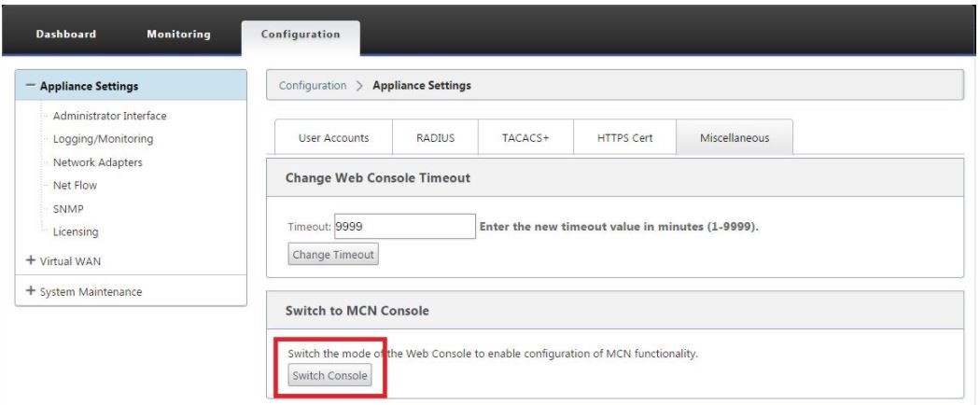Select the Miscellaneous tab

tap(735, 137)
